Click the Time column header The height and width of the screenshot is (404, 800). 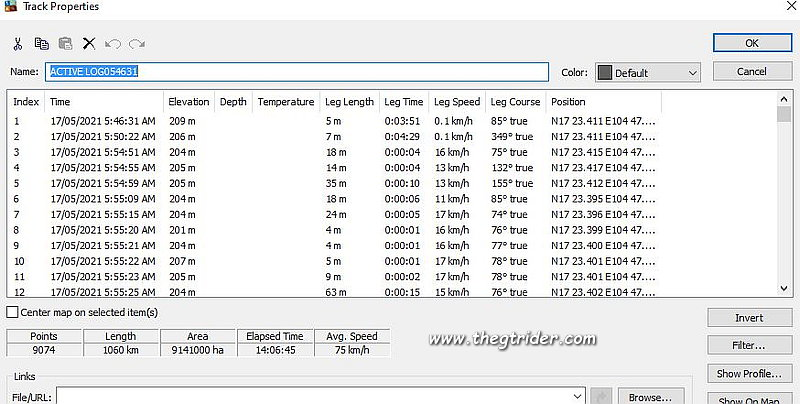(x=60, y=102)
